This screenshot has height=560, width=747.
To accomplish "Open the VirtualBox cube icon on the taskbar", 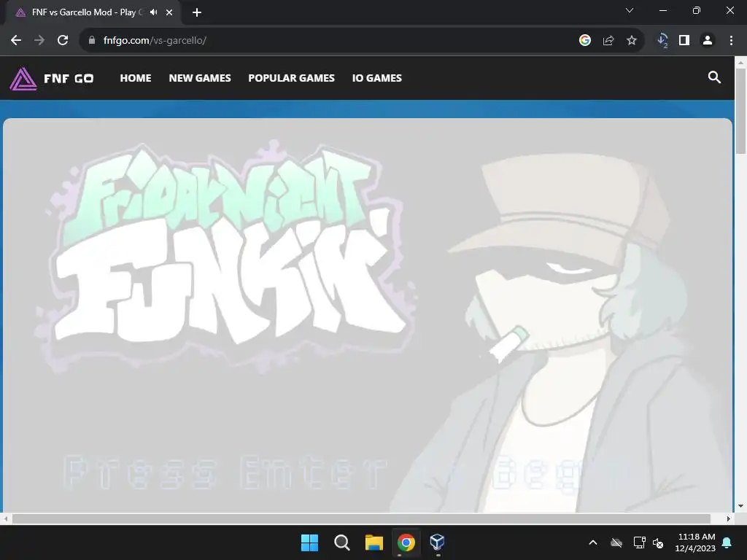I will [438, 542].
